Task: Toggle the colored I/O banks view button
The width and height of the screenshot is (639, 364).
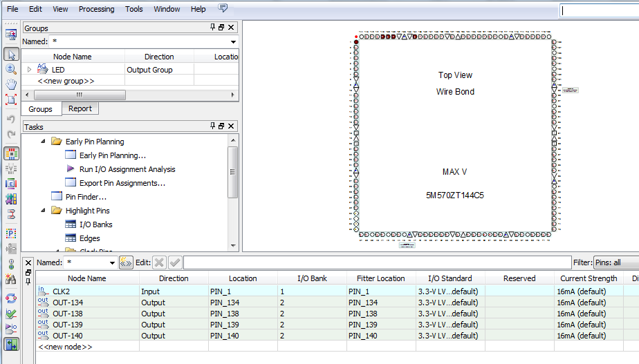Action: 11,153
